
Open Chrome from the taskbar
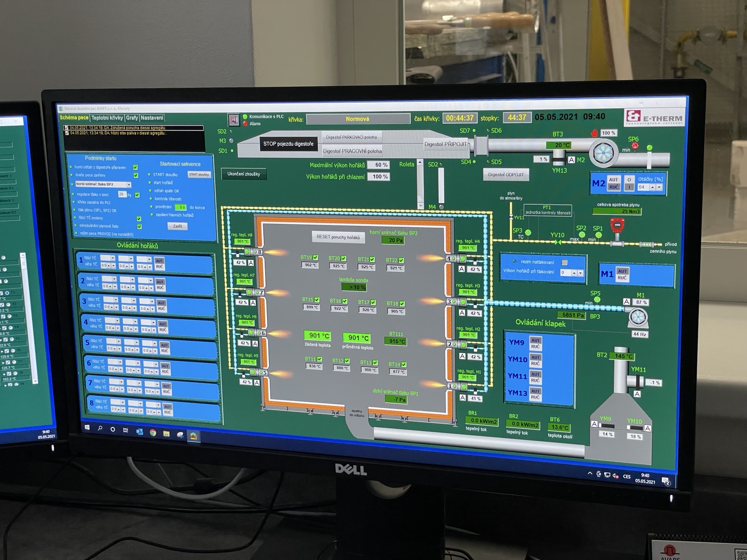[x=153, y=433]
